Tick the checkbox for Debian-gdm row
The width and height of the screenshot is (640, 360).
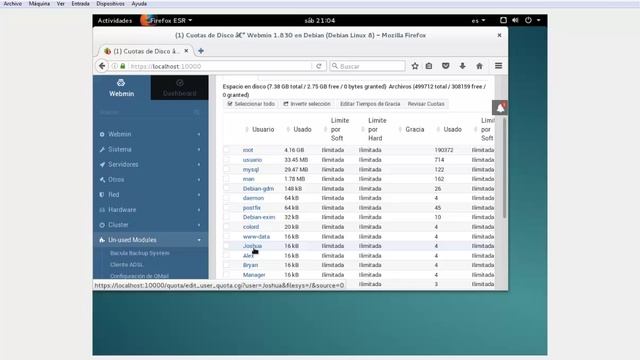click(227, 188)
